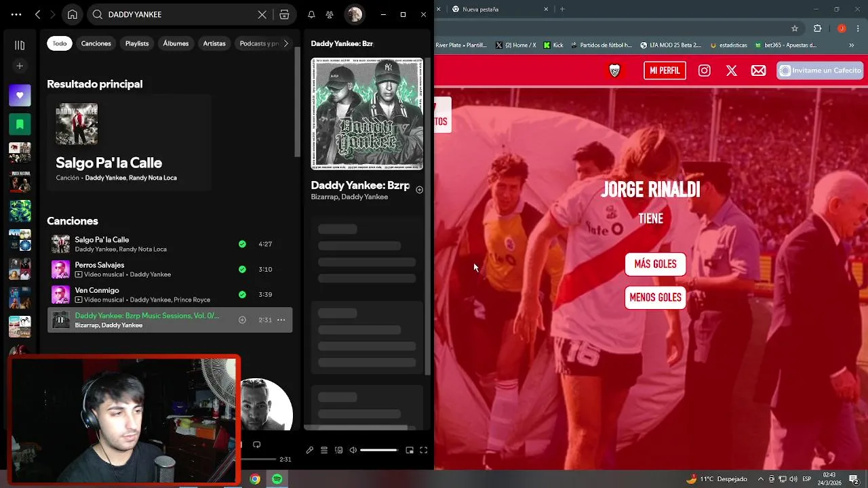Go to Spotify Home
Image resolution: width=868 pixels, height=488 pixels.
coord(73,14)
